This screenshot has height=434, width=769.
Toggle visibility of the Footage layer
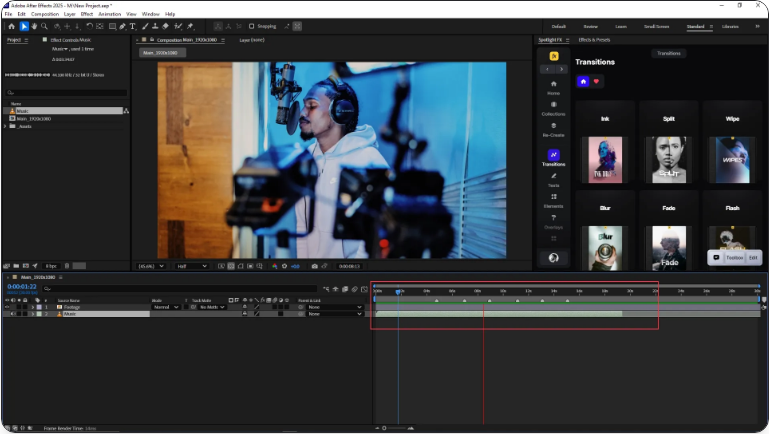click(7, 307)
